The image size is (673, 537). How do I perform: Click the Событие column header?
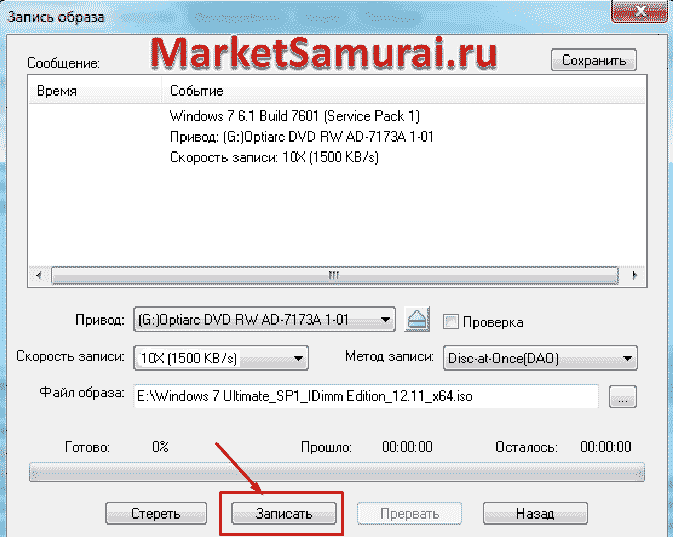tap(403, 91)
